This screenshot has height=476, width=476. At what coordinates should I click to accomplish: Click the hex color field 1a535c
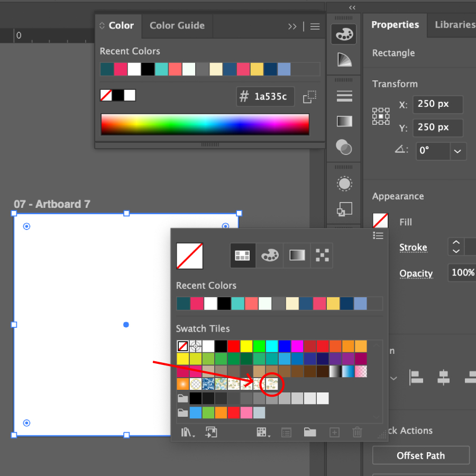[x=266, y=97]
